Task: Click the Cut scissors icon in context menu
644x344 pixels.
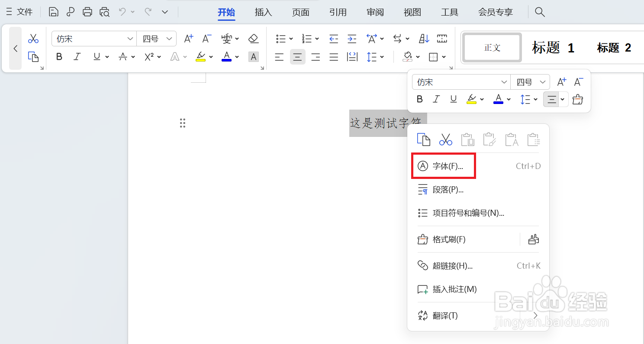Action: [x=445, y=139]
